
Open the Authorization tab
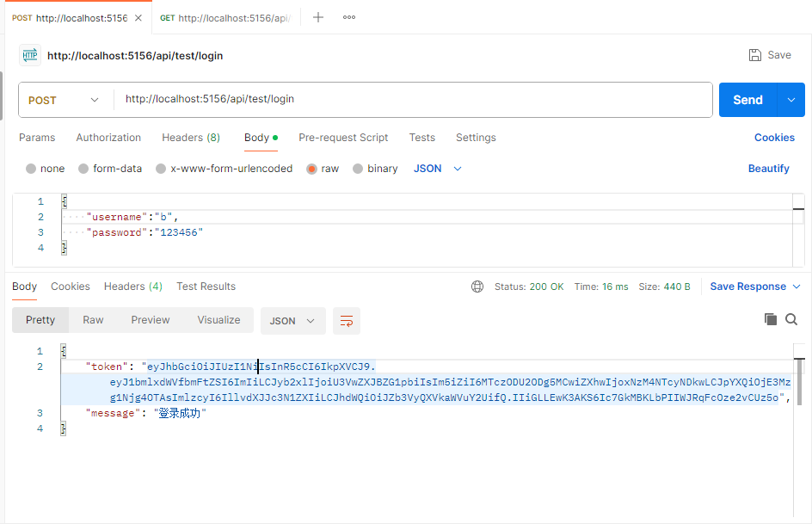point(108,138)
